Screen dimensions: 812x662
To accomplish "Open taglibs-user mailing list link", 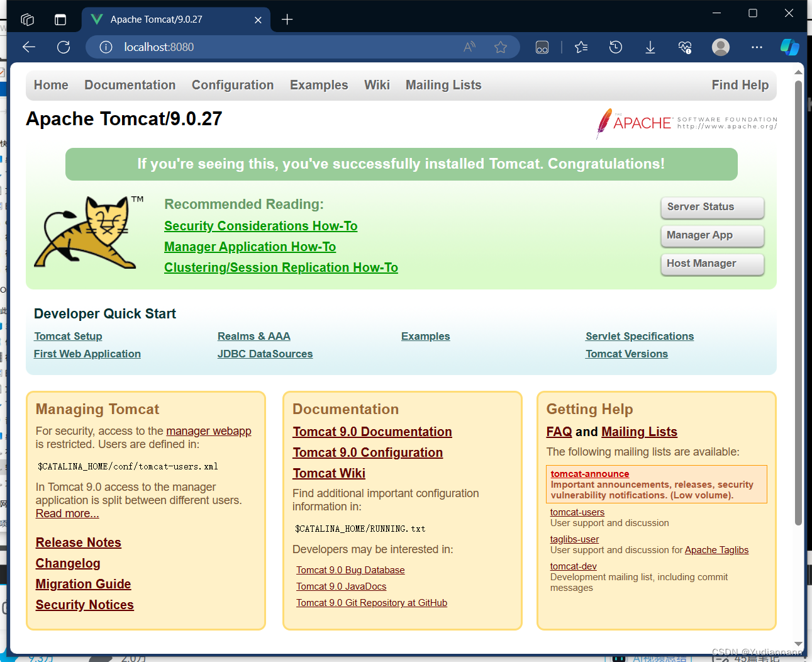I will 575,539.
